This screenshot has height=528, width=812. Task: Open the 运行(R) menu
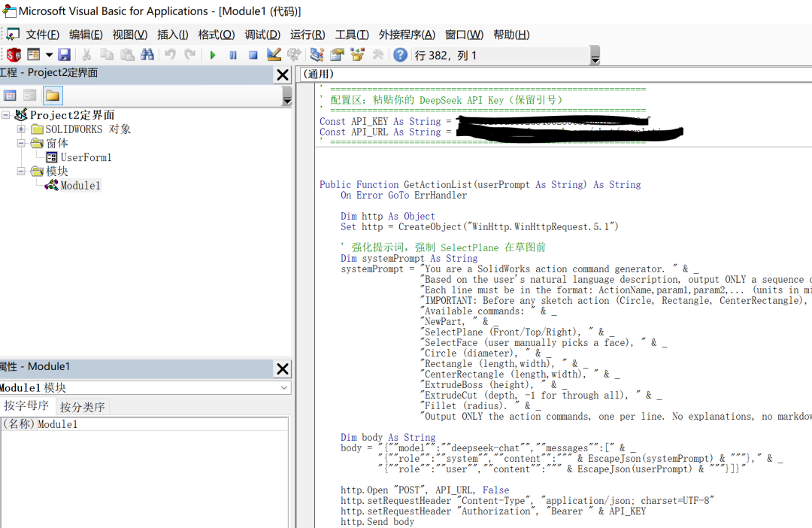tap(308, 35)
